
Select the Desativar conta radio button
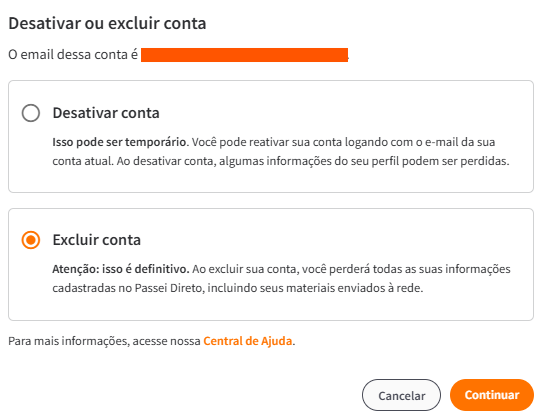click(31, 113)
